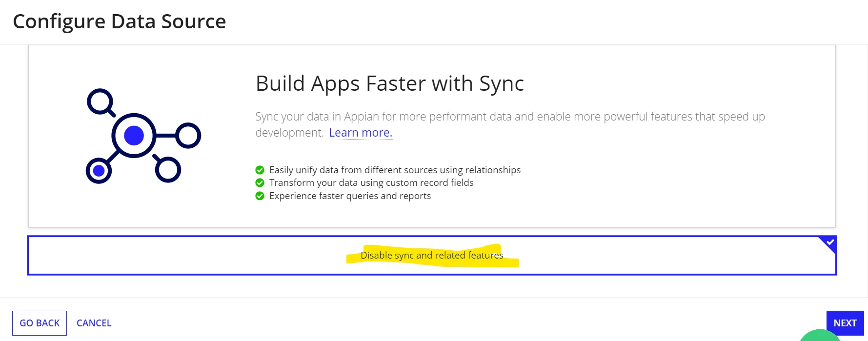Click green check beside 'Experience faster queries'

tap(260, 196)
